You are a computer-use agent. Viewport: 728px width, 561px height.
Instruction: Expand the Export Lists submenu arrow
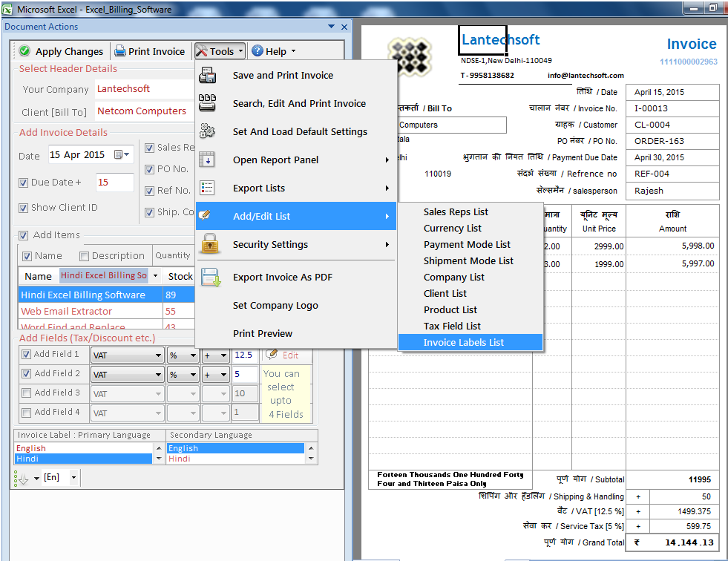point(387,188)
